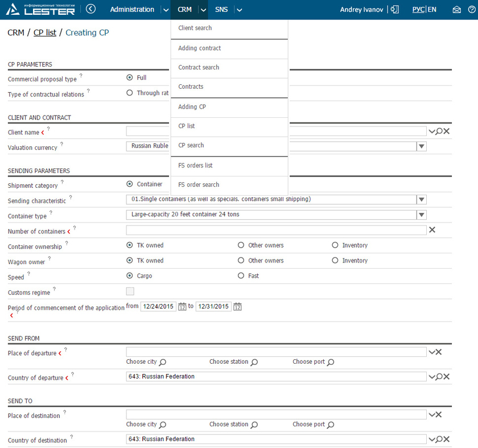This screenshot has width=478, height=448.
Task: Open the Sending characteristic dropdown
Action: [x=421, y=200]
